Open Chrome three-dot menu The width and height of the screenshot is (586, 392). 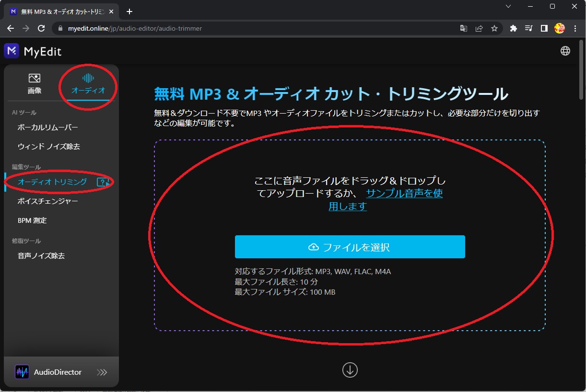575,28
